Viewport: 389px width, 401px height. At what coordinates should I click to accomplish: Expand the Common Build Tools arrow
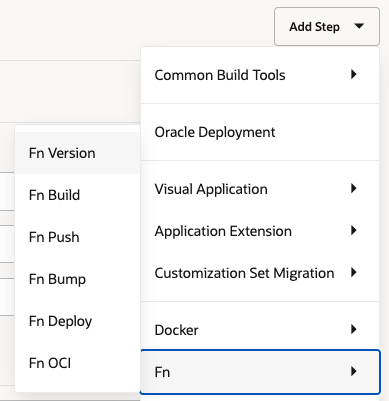click(354, 74)
